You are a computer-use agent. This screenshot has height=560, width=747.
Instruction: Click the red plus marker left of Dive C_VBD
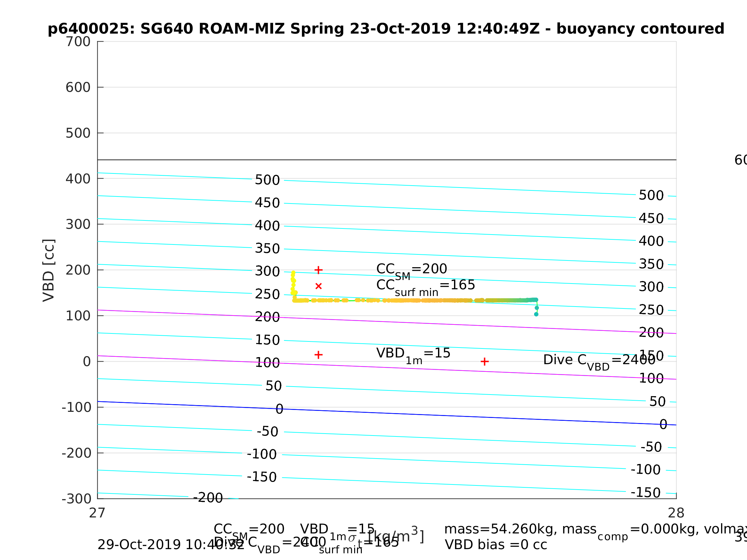[484, 362]
